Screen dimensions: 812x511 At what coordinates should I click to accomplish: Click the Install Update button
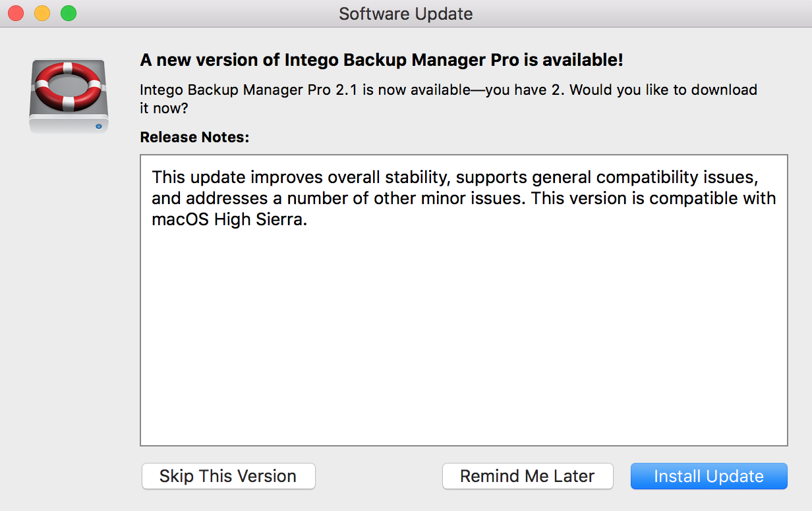tap(709, 476)
